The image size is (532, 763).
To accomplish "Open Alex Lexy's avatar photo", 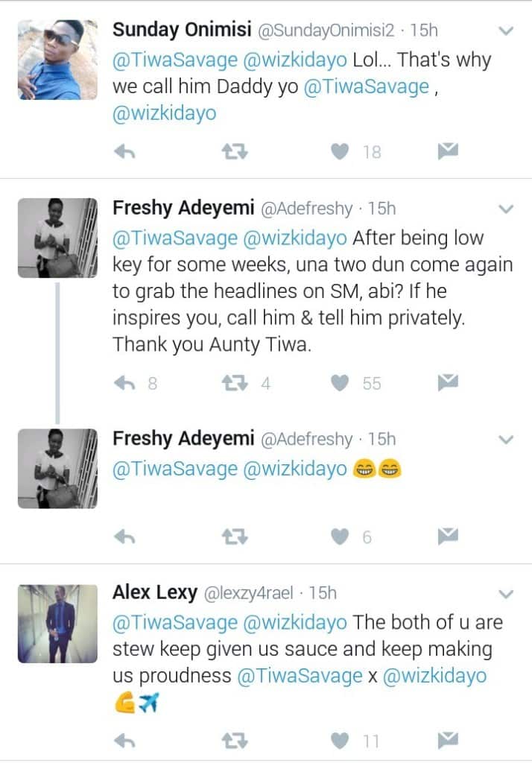I will (x=57, y=624).
